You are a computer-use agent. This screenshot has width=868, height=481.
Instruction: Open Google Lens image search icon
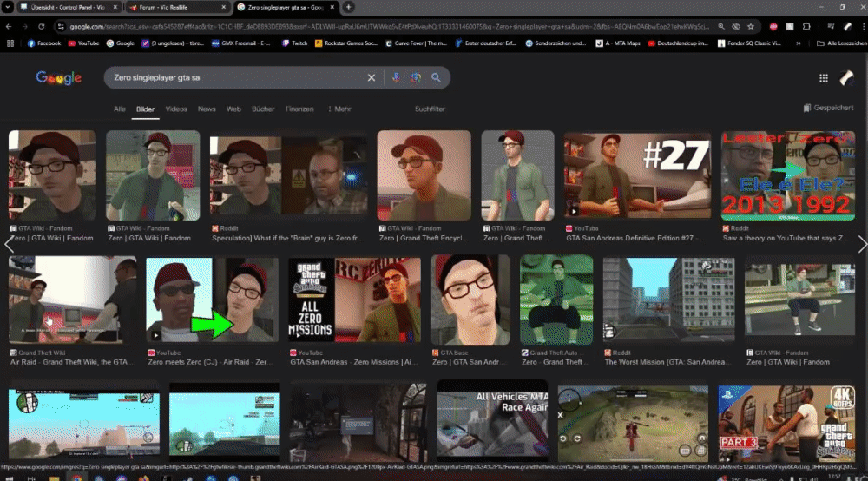click(416, 78)
